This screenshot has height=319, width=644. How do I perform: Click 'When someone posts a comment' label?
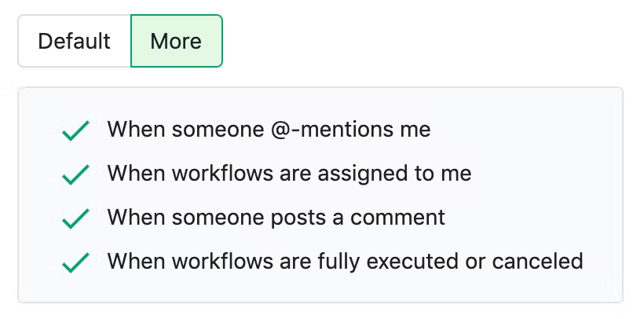(276, 217)
